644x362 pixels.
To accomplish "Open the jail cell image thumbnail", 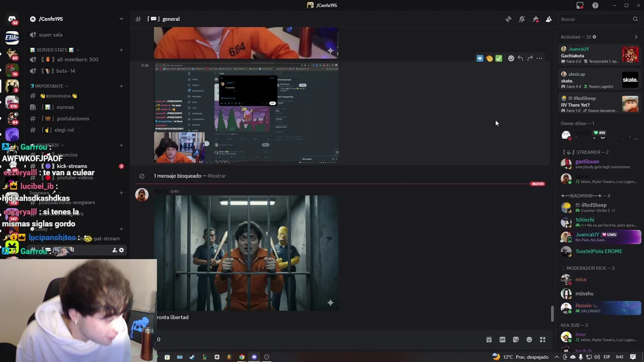I will pyautogui.click(x=246, y=253).
